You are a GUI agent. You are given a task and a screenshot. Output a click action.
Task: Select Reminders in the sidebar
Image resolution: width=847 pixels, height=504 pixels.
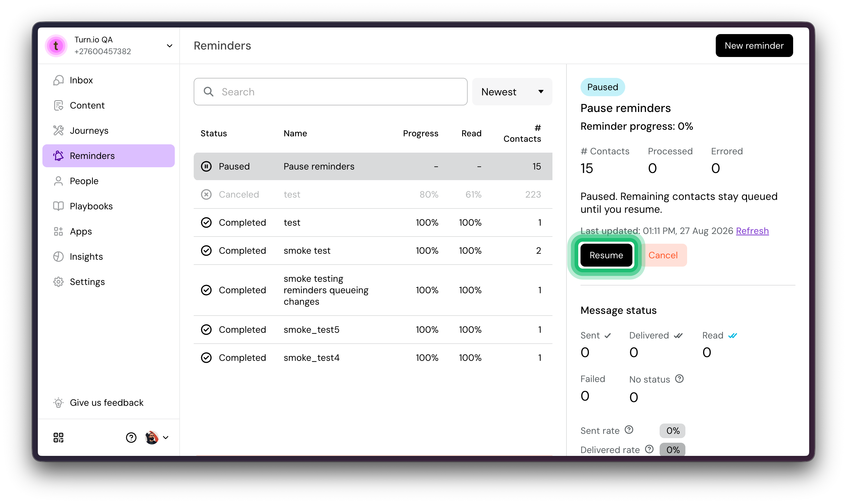click(x=108, y=155)
